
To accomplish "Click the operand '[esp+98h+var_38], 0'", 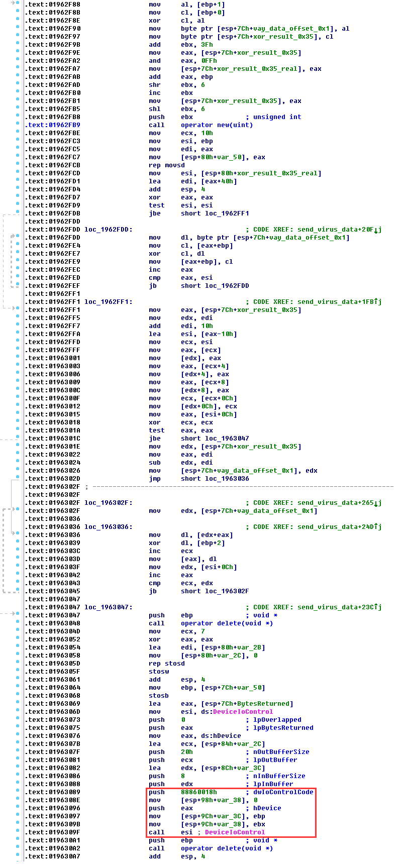I will [219, 800].
